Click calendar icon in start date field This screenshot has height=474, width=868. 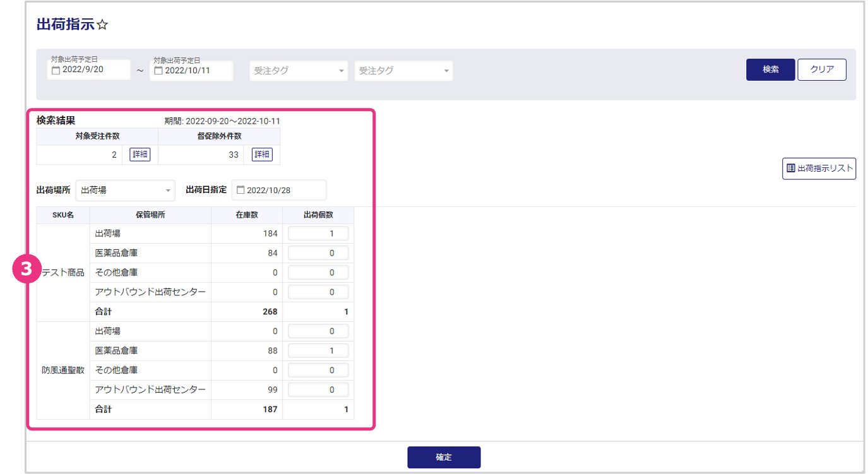[x=56, y=70]
